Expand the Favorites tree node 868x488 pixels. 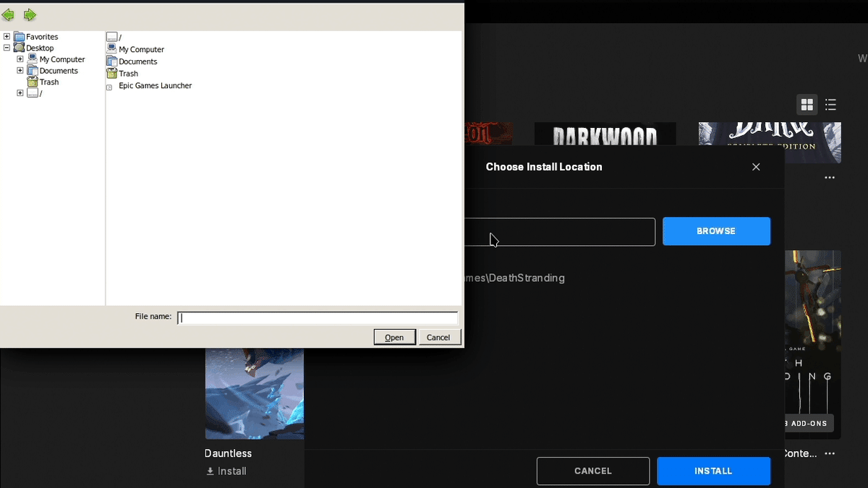pyautogui.click(x=7, y=36)
